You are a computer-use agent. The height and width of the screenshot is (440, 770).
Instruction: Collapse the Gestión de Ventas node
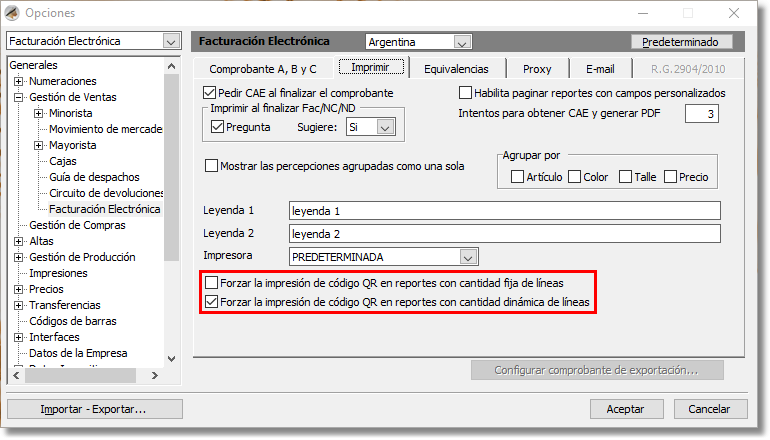[x=18, y=97]
